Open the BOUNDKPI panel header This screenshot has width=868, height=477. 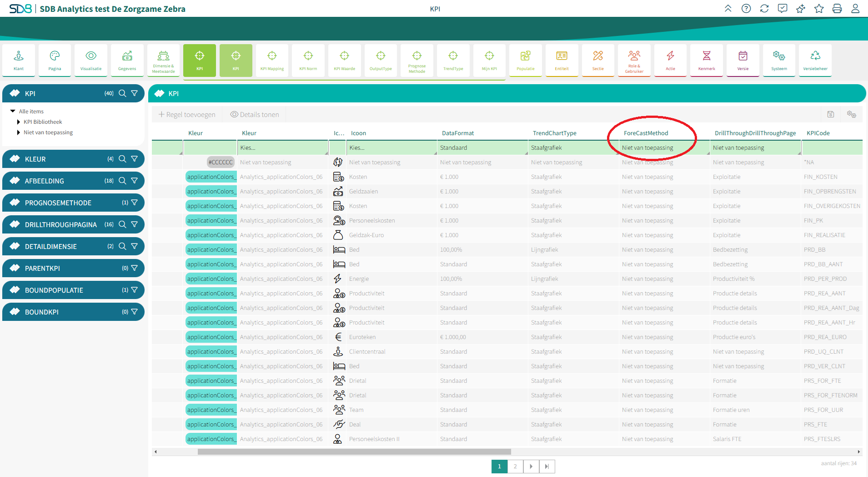(73, 312)
